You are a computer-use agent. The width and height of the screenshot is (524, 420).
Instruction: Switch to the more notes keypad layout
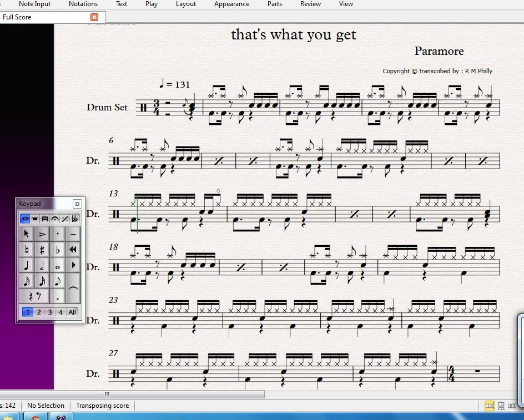point(35,219)
